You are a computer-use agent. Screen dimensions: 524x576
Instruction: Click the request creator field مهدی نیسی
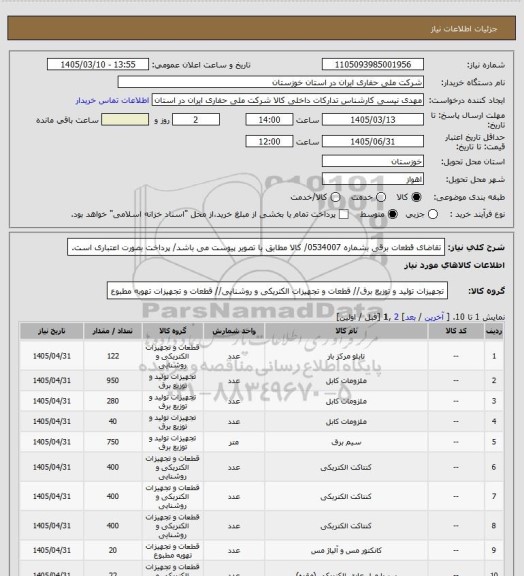tap(288, 100)
